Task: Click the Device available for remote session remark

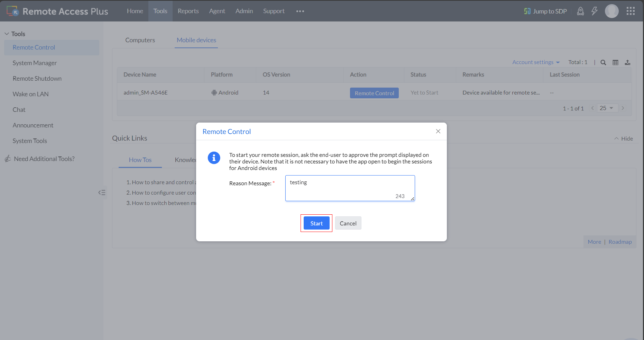Action: click(501, 93)
